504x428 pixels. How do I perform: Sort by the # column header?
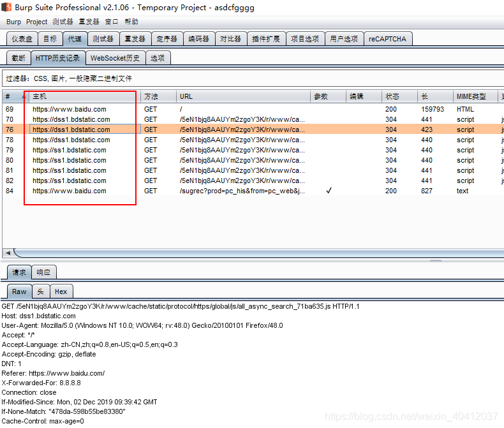15,96
